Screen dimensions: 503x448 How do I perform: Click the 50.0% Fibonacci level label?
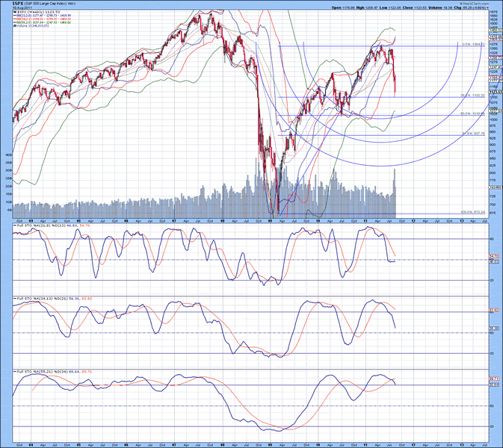pyautogui.click(x=473, y=113)
